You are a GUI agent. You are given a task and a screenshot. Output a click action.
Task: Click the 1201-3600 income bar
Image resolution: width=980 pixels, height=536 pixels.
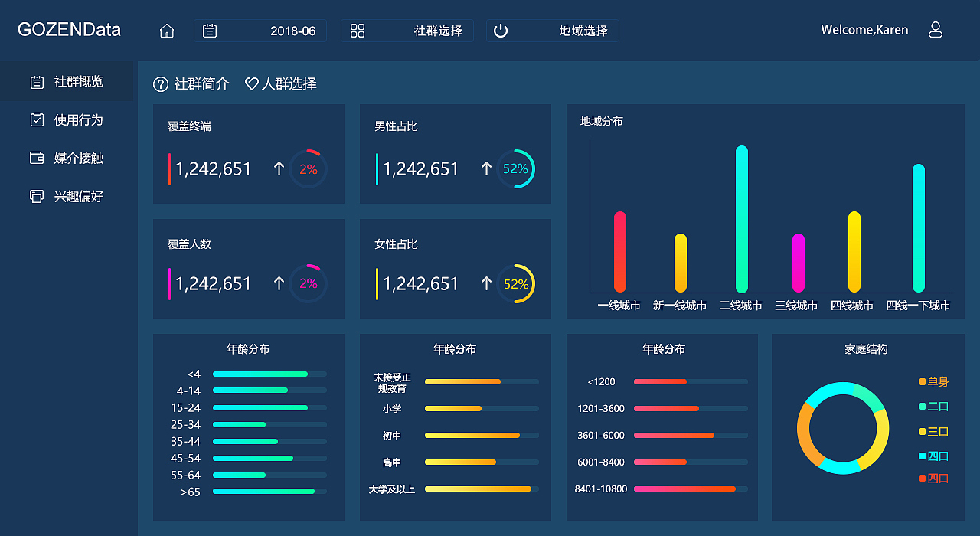tap(691, 408)
